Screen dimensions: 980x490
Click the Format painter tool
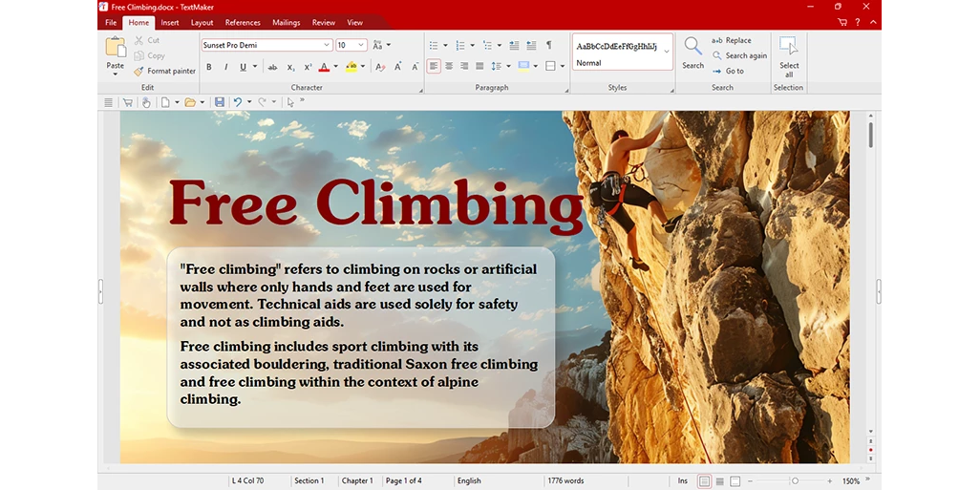click(x=165, y=71)
